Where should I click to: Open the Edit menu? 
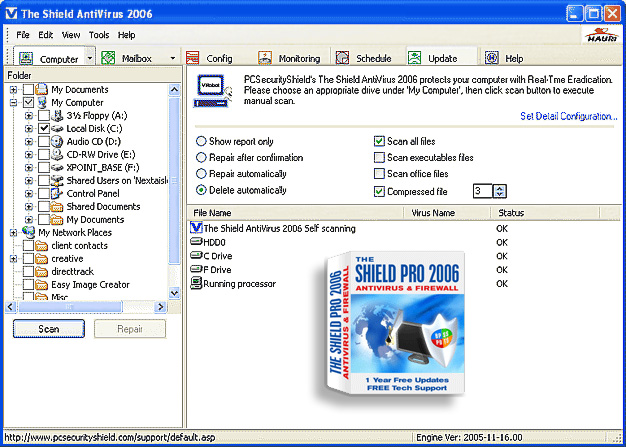point(46,35)
